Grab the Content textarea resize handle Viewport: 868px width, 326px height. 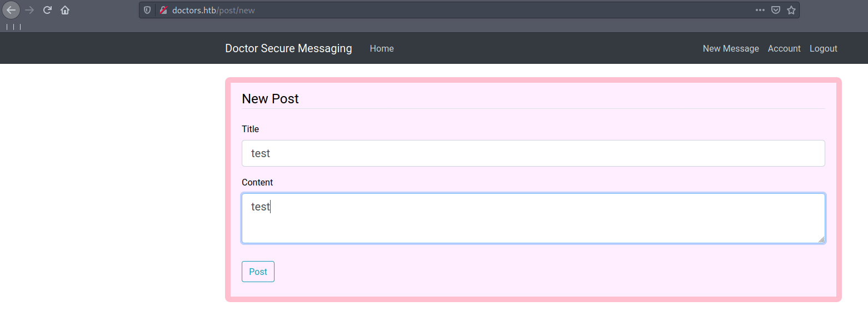pyautogui.click(x=821, y=239)
